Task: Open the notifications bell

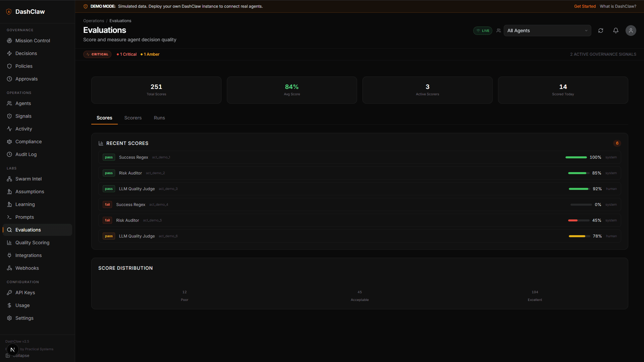Action: coord(615,31)
